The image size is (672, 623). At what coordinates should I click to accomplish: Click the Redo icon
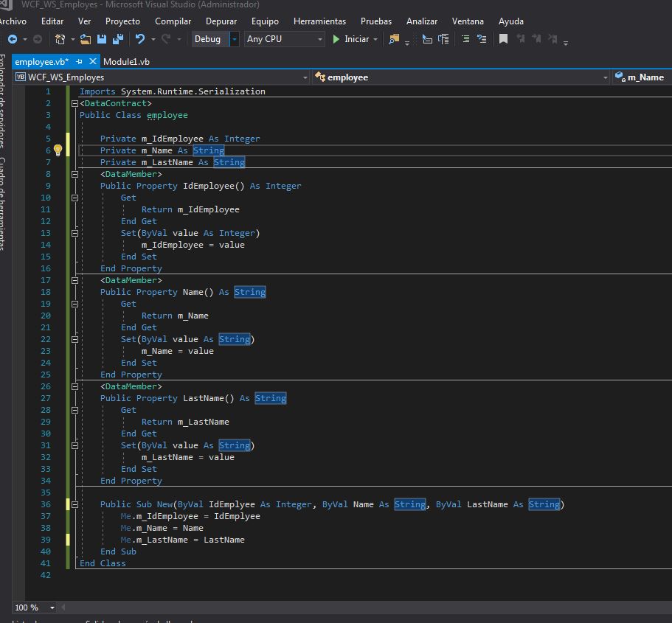click(x=166, y=39)
